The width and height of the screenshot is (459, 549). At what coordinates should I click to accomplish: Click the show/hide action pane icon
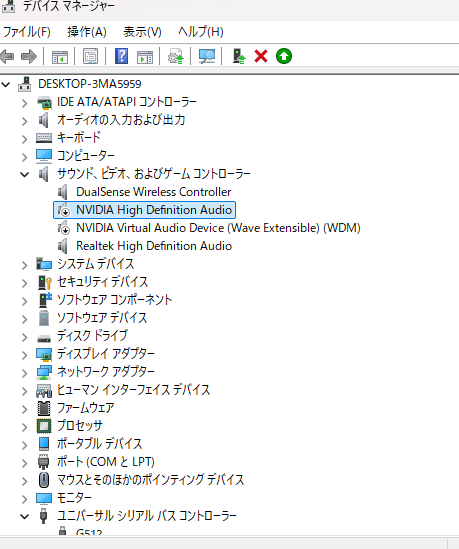[x=145, y=56]
